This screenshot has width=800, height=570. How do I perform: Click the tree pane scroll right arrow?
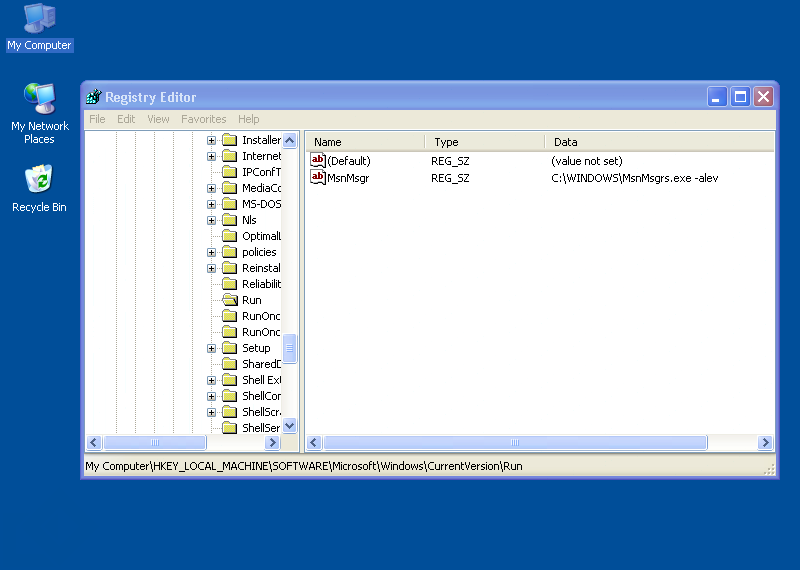tap(272, 442)
